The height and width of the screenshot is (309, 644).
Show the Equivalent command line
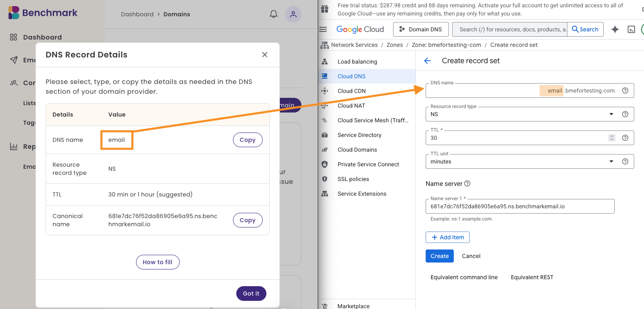(464, 277)
